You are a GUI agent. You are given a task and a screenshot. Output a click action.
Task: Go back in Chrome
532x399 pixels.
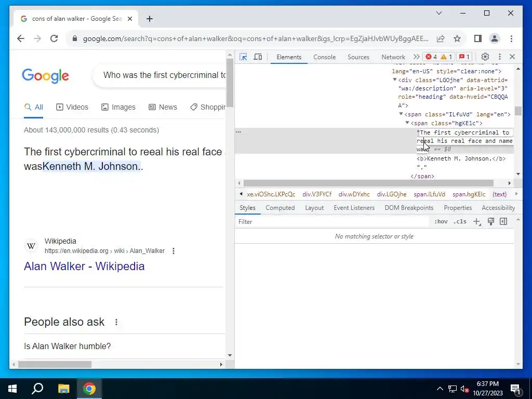click(21, 38)
